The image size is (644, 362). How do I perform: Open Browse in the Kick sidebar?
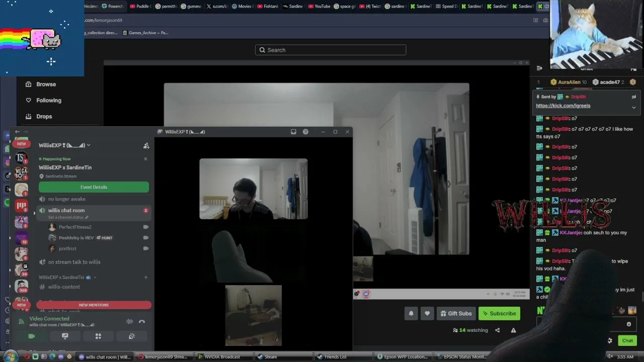[41, 84]
